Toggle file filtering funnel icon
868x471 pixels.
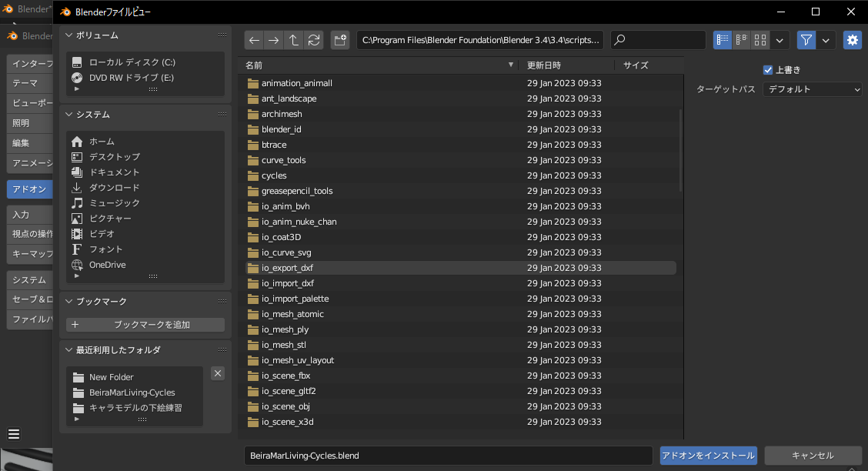point(806,40)
